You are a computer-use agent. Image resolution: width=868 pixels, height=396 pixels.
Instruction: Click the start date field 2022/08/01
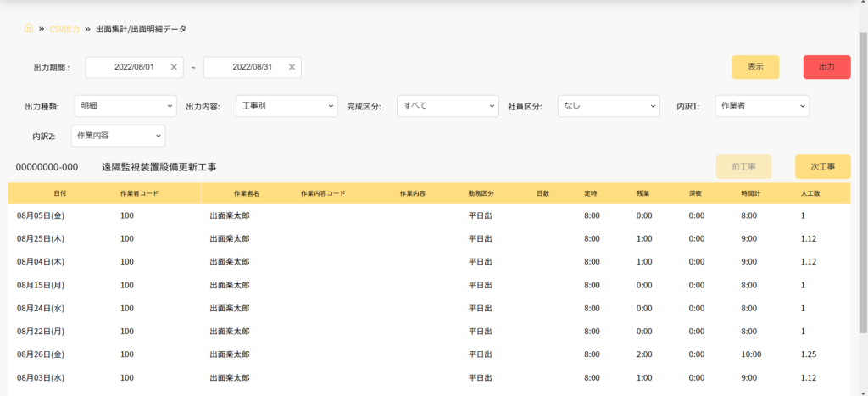click(134, 67)
